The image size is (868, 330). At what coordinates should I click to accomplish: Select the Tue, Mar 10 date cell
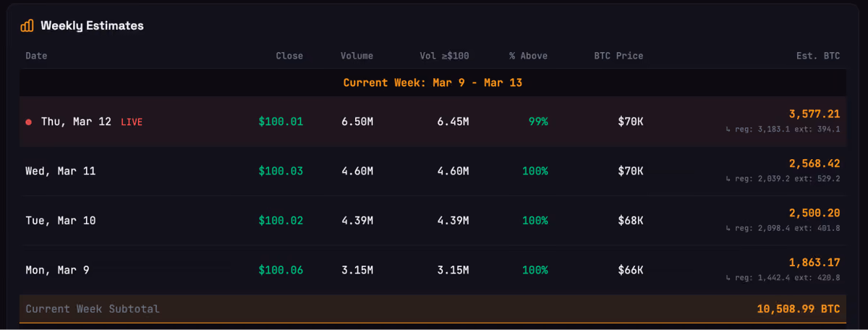pos(60,220)
